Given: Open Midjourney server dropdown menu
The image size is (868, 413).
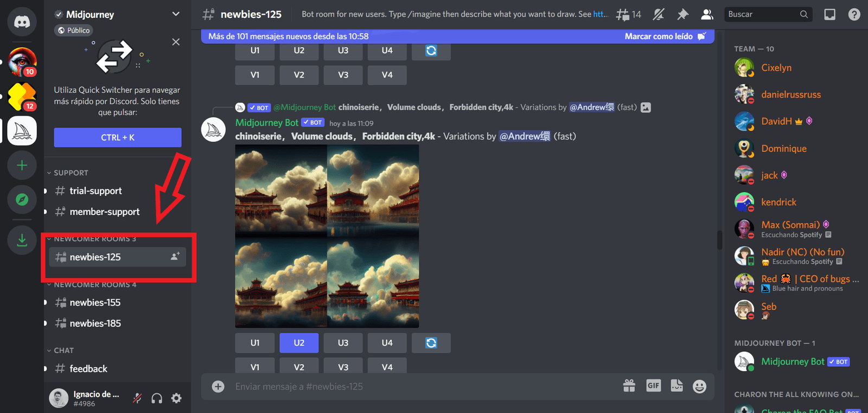Looking at the screenshot, I should point(176,14).
